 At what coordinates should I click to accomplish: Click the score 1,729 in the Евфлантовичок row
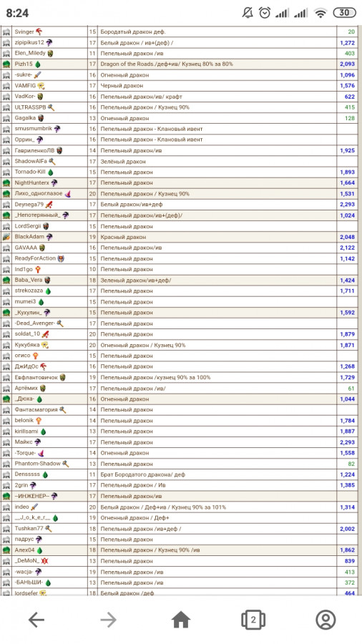347,377
